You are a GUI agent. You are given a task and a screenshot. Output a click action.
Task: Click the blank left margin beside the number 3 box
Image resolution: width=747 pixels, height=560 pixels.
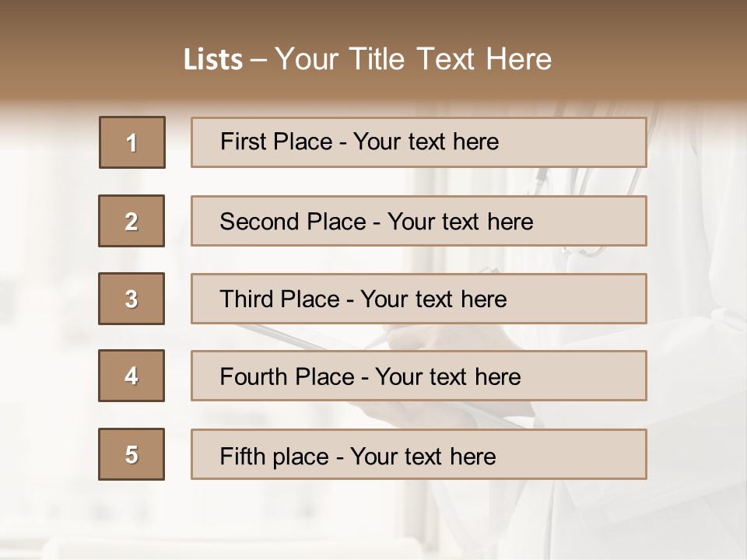point(47,299)
